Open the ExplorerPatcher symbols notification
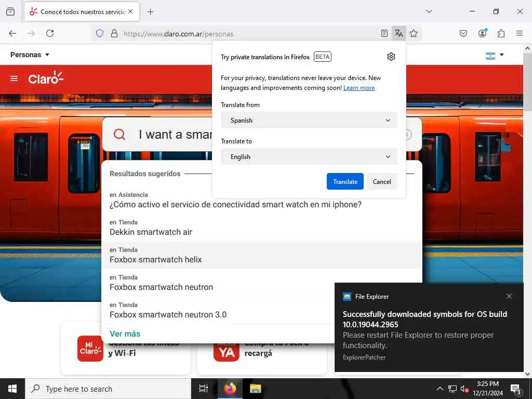The width and height of the screenshot is (532, 399). click(429, 327)
